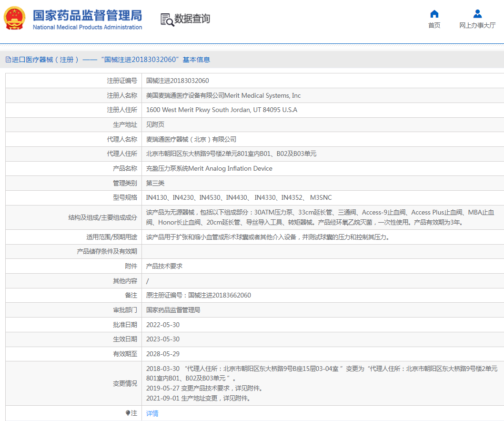The height and width of the screenshot is (421, 504).
Task: Click the home house icon
Action: [434, 14]
